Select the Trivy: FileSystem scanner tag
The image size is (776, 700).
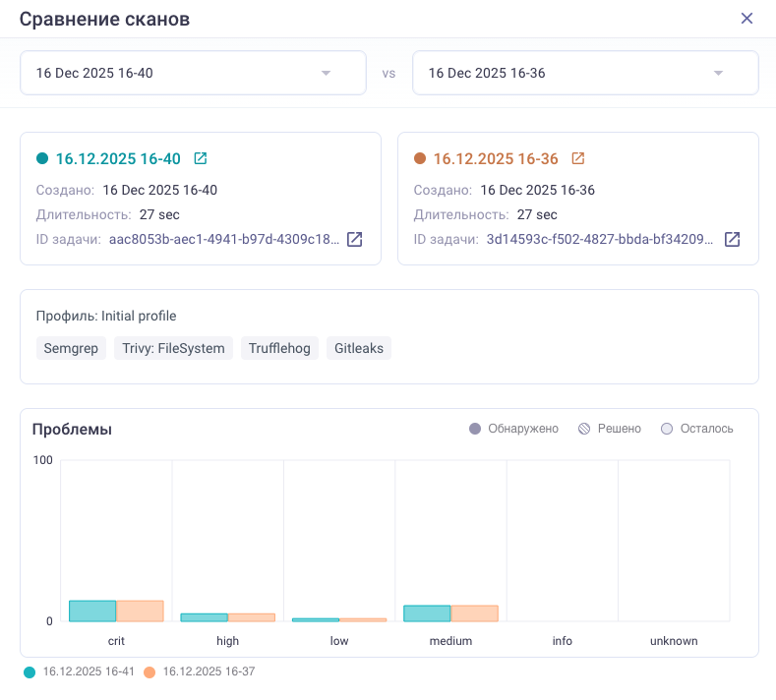pos(173,348)
